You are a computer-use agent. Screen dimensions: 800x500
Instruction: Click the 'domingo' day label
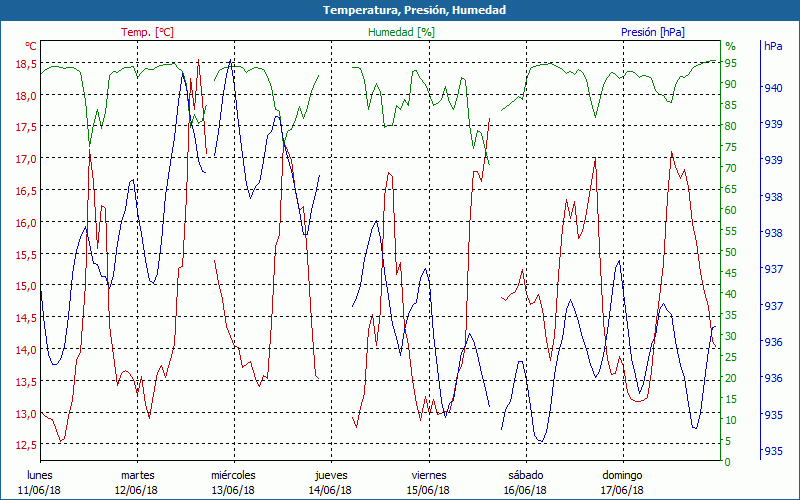622,475
